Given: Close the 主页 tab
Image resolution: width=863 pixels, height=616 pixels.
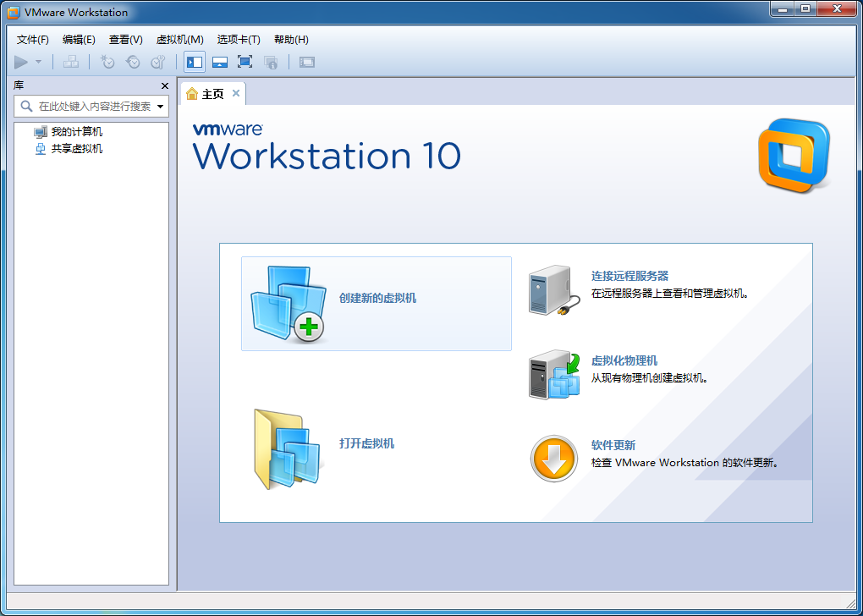Looking at the screenshot, I should coord(236,93).
